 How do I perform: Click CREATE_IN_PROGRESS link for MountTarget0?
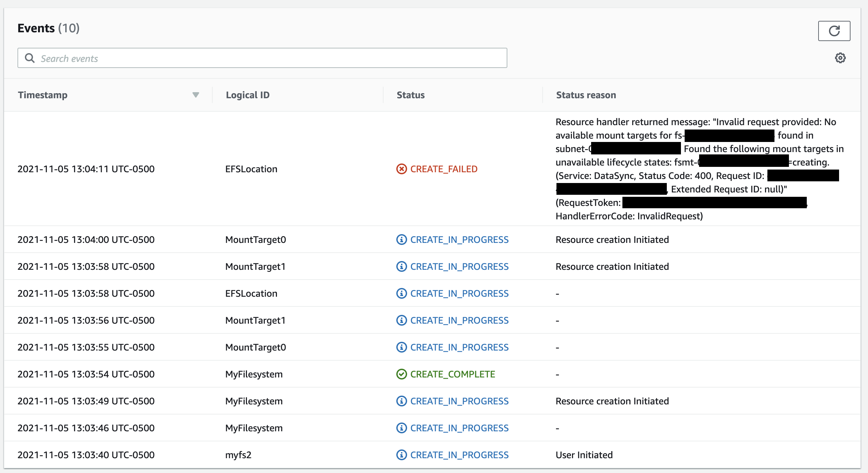click(459, 240)
